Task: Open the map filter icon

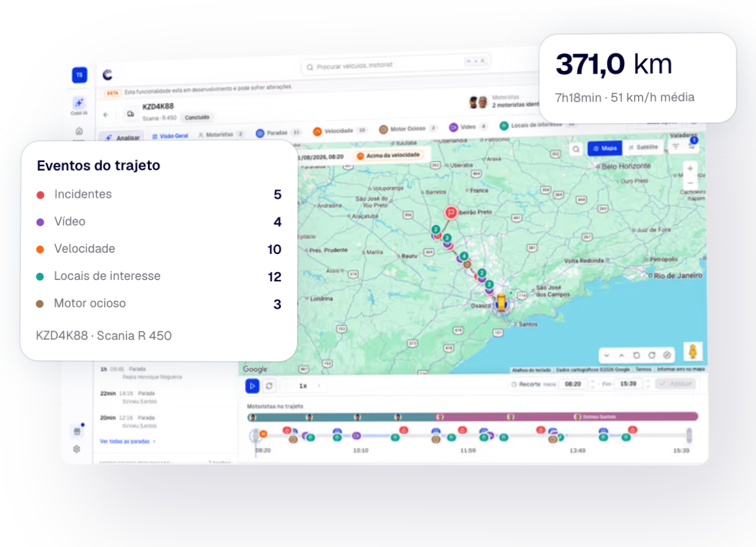Action: 675,147
